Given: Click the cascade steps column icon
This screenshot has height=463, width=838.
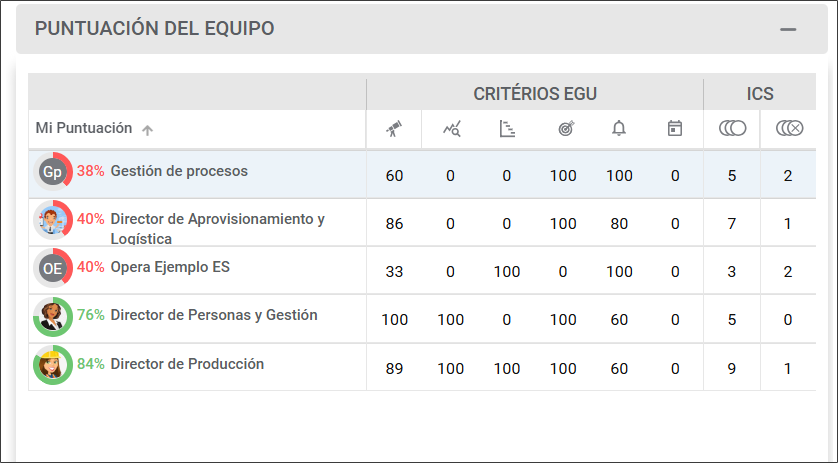Looking at the screenshot, I should point(507,128).
